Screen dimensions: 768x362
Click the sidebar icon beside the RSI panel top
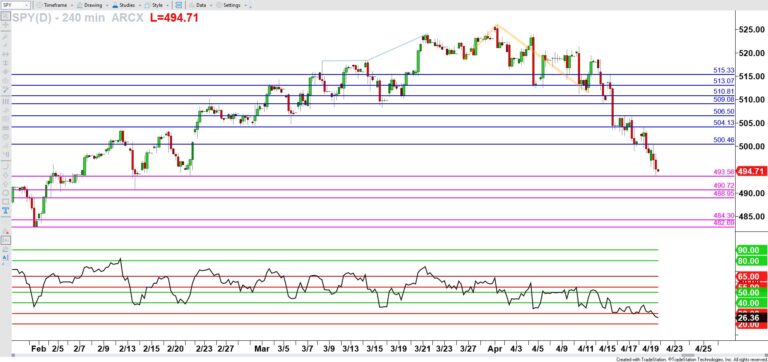pyautogui.click(x=5, y=240)
